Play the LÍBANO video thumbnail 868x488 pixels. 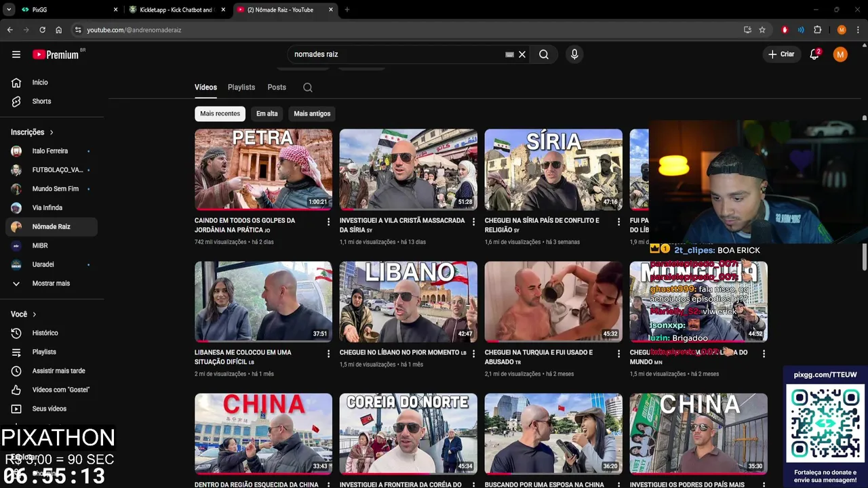pyautogui.click(x=408, y=302)
